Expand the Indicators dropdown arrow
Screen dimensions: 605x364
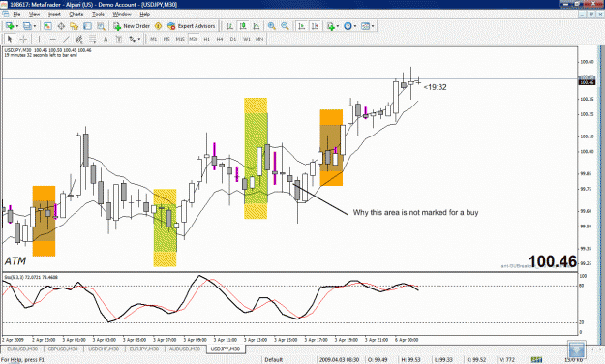pos(338,26)
